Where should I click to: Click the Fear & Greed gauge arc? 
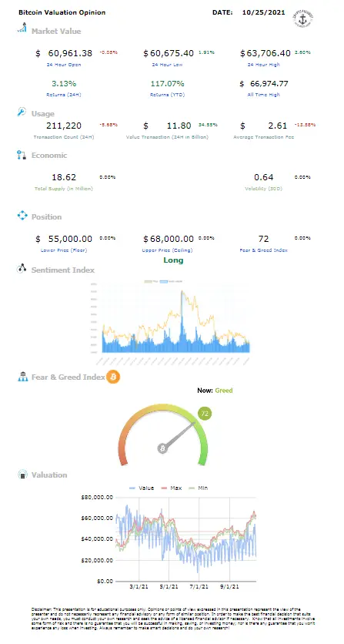click(163, 434)
